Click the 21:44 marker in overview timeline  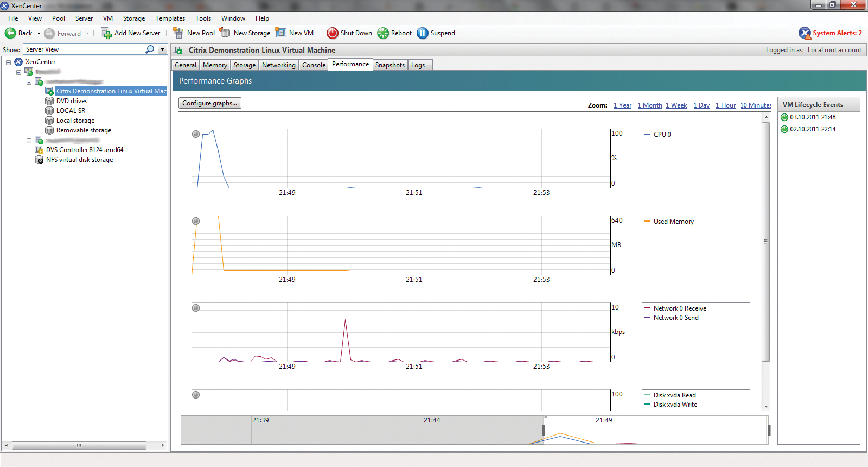432,420
